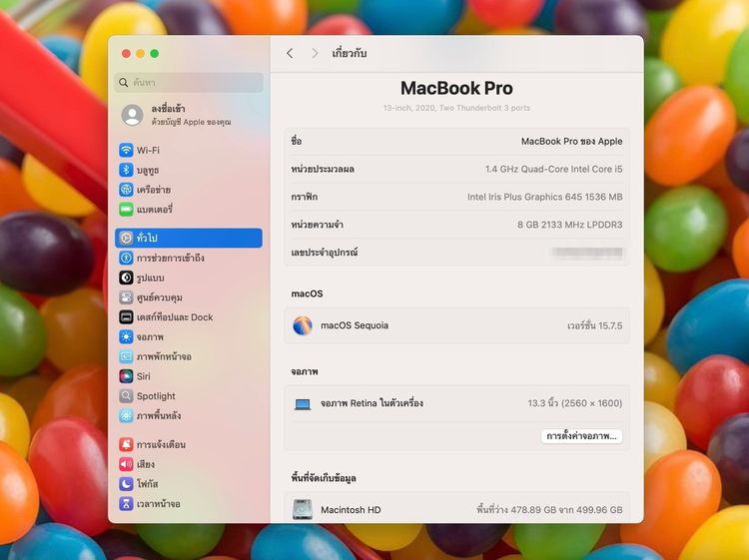This screenshot has height=560, width=749.
Task: Click the sign-in link ลงชื่อเข้า
Action: (x=168, y=109)
